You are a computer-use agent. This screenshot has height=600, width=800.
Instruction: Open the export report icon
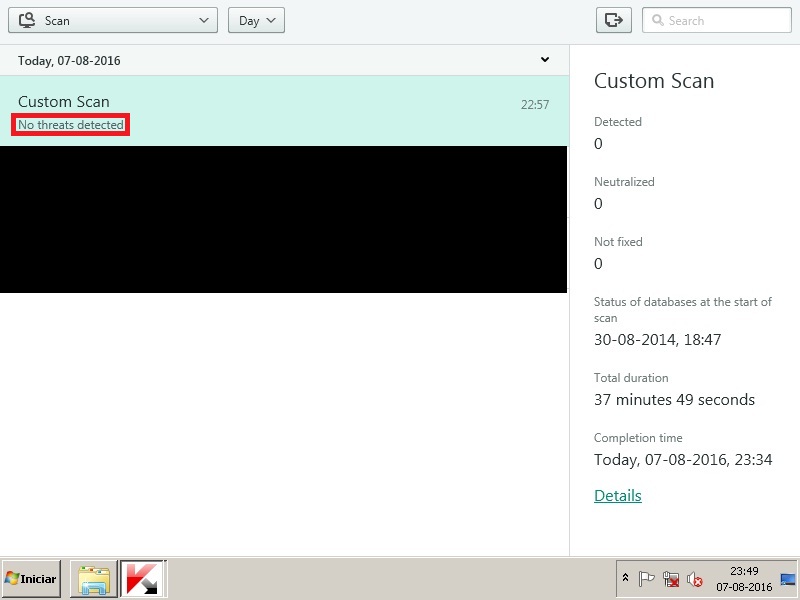point(612,20)
